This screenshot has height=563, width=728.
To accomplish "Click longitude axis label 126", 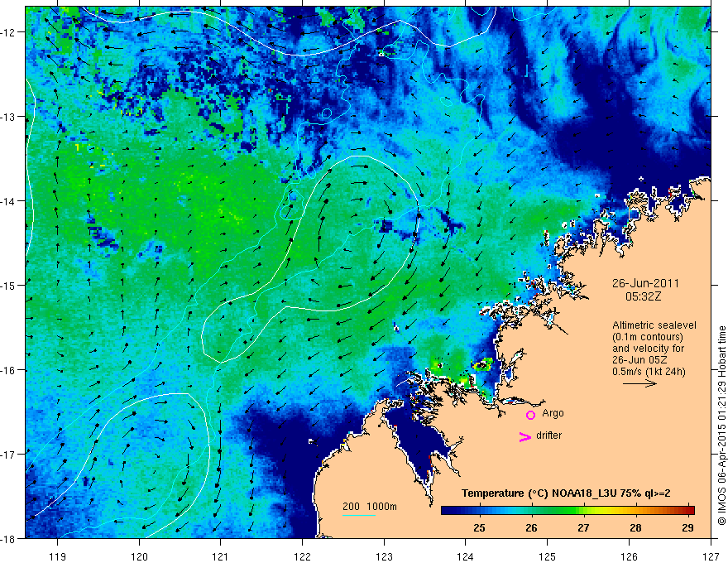I will tap(629, 556).
